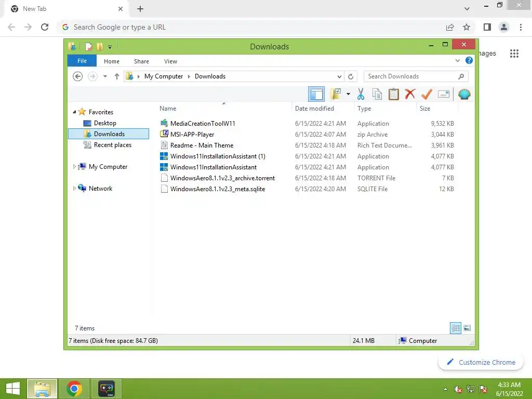Click Chrome share page icon
Image resolution: width=532 pixels, height=399 pixels.
coord(450,27)
